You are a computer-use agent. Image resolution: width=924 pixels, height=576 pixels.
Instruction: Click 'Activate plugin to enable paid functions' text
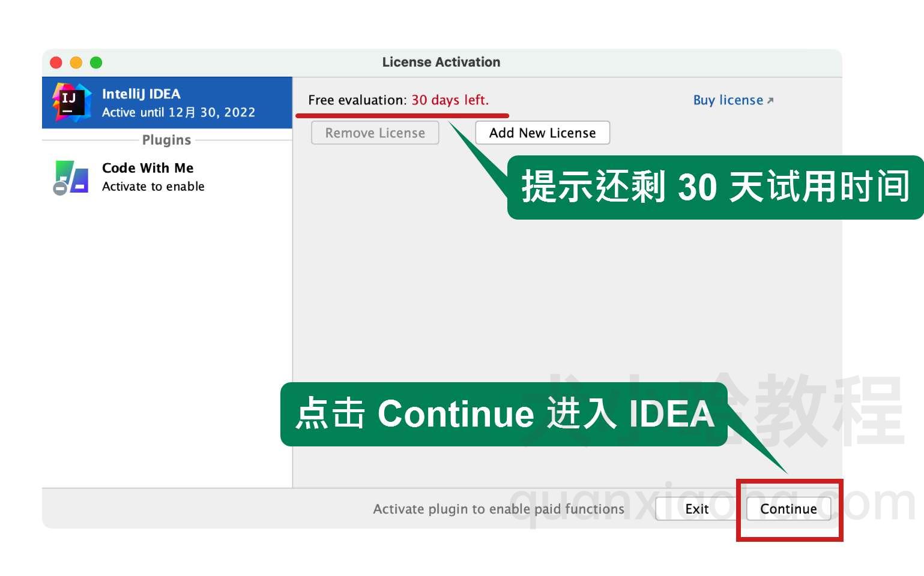click(498, 509)
